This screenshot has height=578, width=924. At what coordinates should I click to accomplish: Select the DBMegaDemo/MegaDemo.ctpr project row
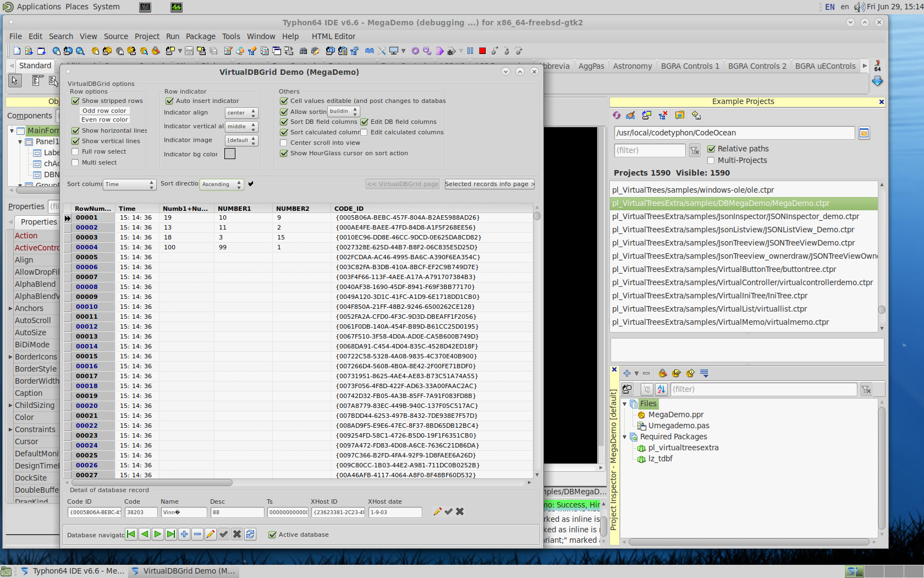pyautogui.click(x=744, y=203)
